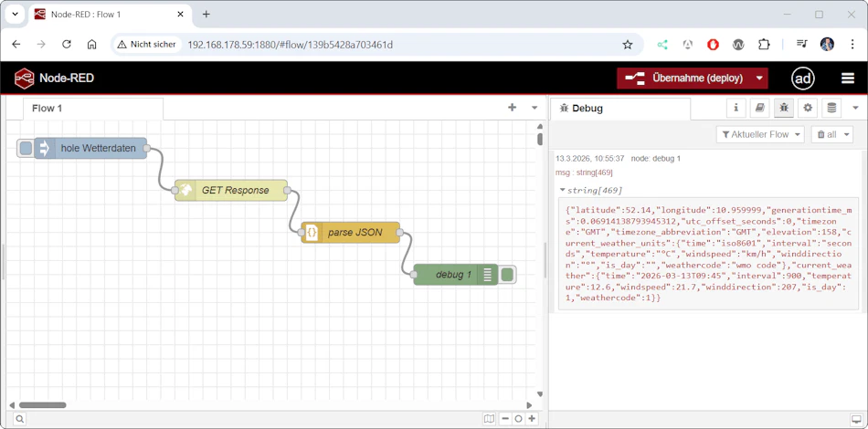Add a new flow with plus button

512,108
